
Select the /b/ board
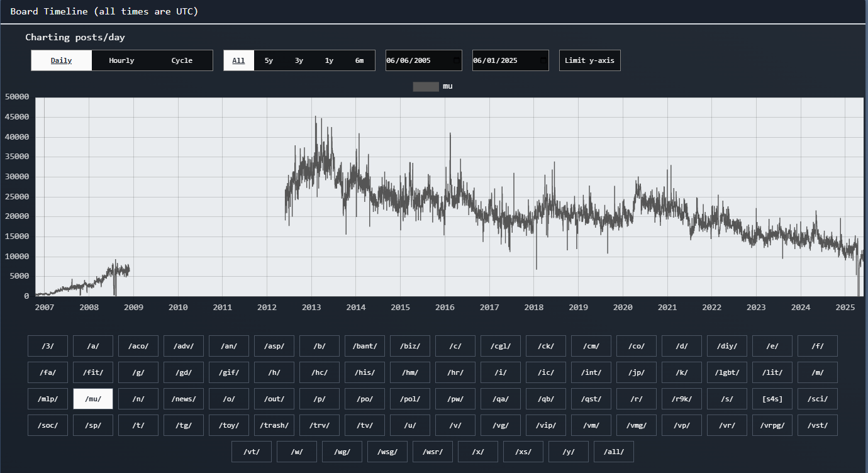tap(320, 346)
